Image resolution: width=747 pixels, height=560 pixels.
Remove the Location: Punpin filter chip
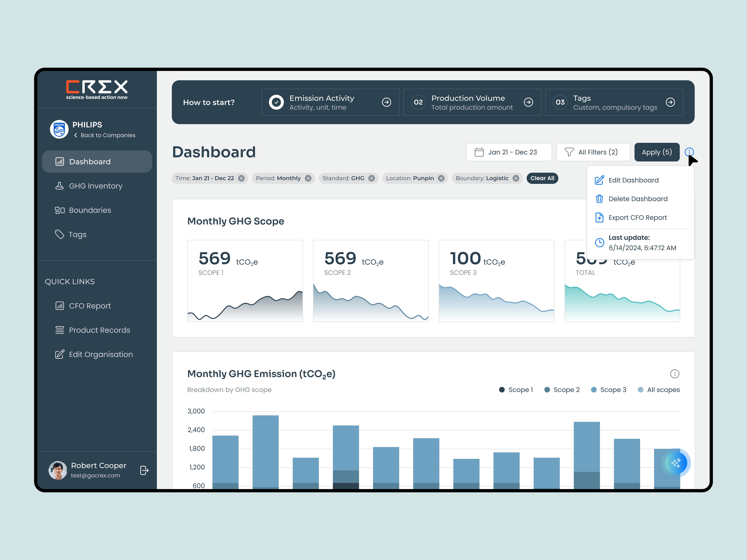click(441, 178)
